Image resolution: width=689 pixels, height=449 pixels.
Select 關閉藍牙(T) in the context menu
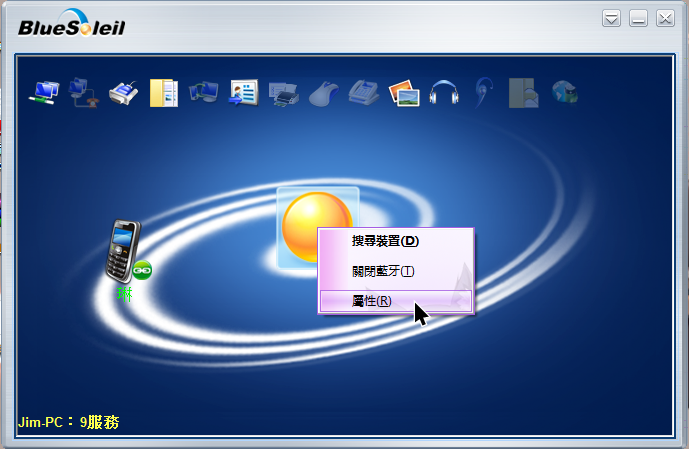383,271
